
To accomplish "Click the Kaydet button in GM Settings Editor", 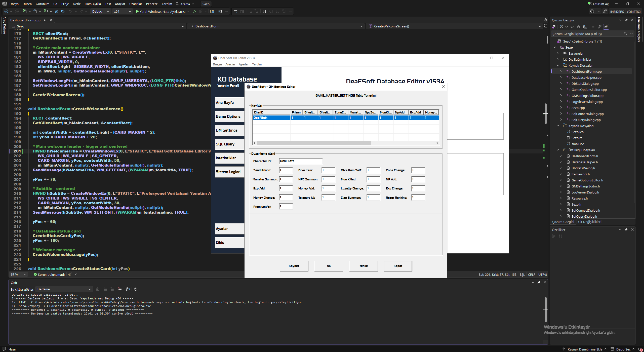I will [x=294, y=266].
